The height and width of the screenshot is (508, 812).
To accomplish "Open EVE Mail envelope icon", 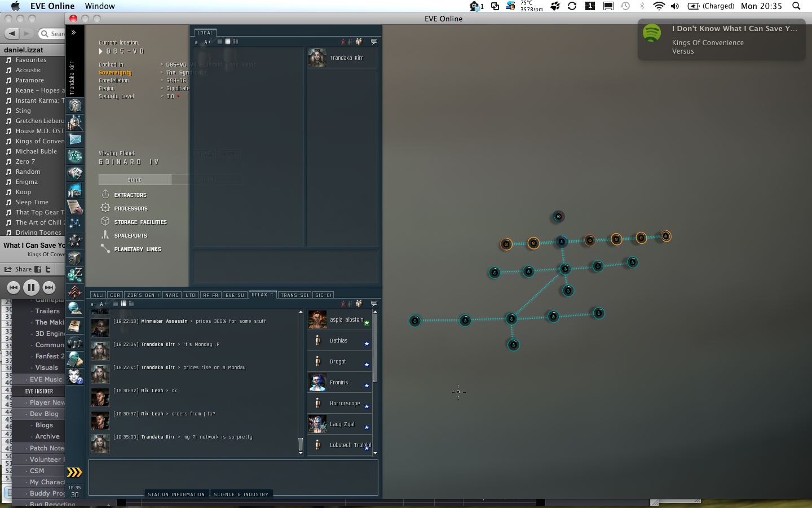I will click(75, 139).
